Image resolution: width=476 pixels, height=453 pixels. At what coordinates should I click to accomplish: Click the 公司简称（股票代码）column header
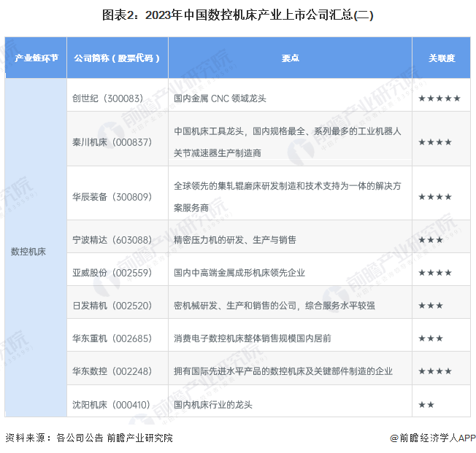coord(118,58)
